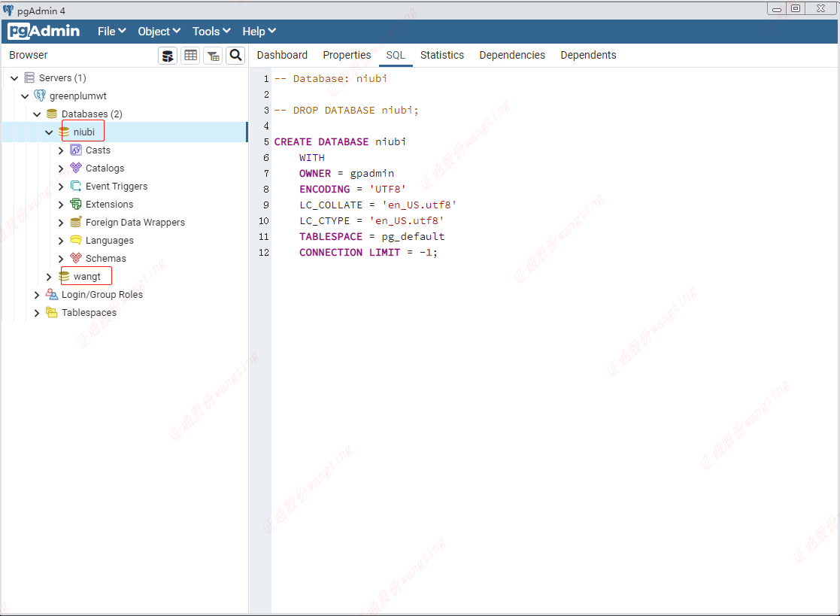Click the LC_COLLATE 'en_US.utf8' line
This screenshot has width=840, height=616.
pyautogui.click(x=378, y=205)
